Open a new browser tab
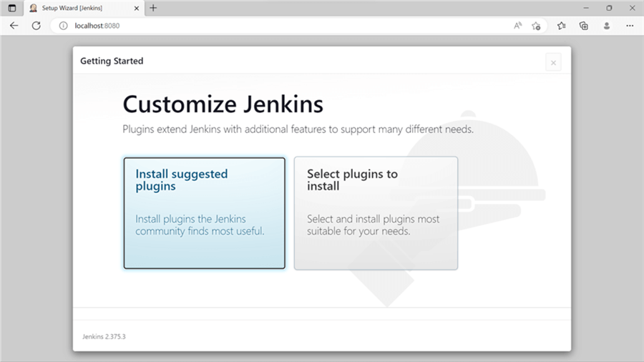 coord(153,8)
